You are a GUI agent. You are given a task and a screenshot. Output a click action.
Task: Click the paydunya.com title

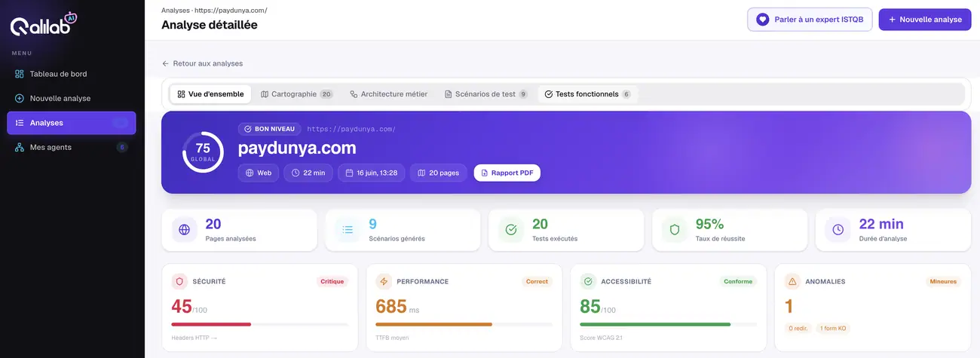pos(297,148)
